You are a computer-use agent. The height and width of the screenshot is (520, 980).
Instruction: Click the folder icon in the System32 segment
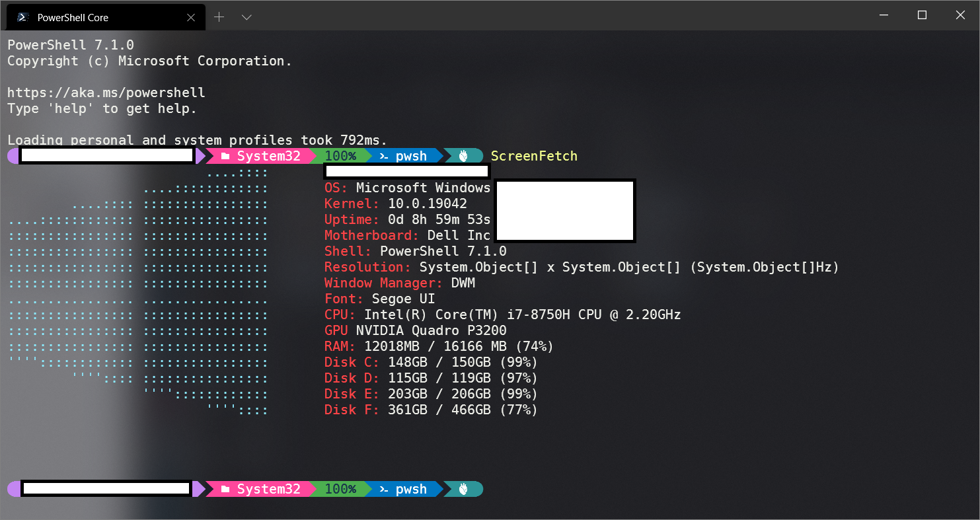226,156
